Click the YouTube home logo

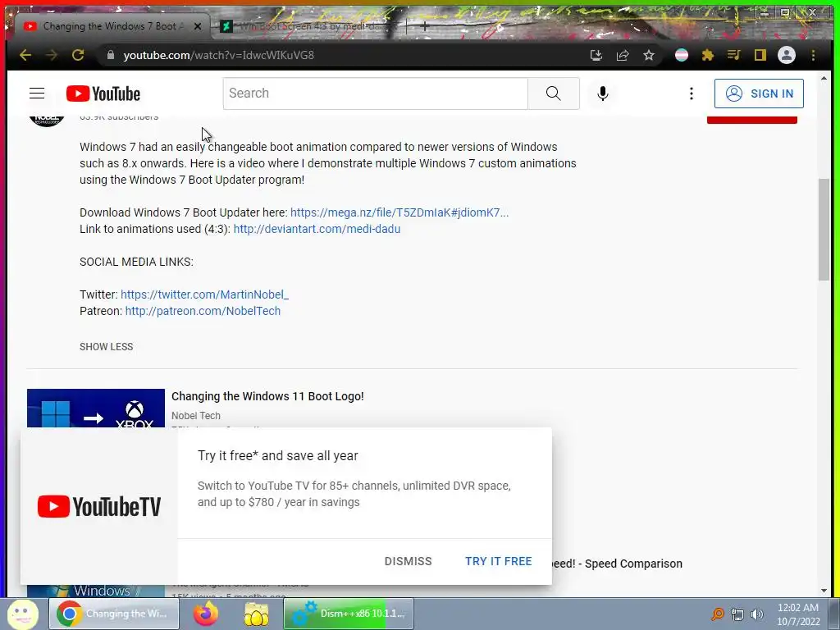click(103, 94)
